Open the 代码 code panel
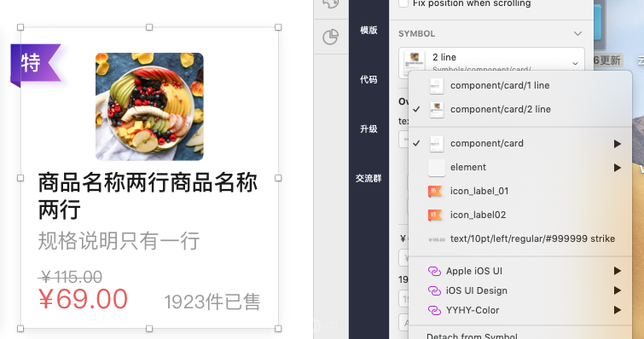This screenshot has width=644, height=339. [368, 79]
